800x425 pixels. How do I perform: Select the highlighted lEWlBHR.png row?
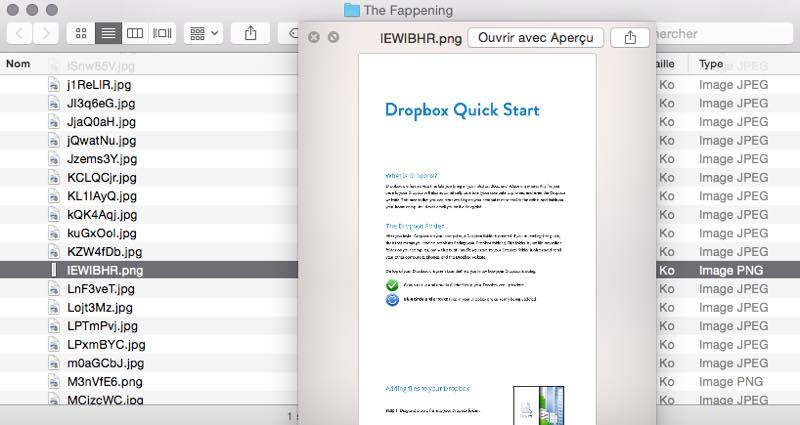149,270
